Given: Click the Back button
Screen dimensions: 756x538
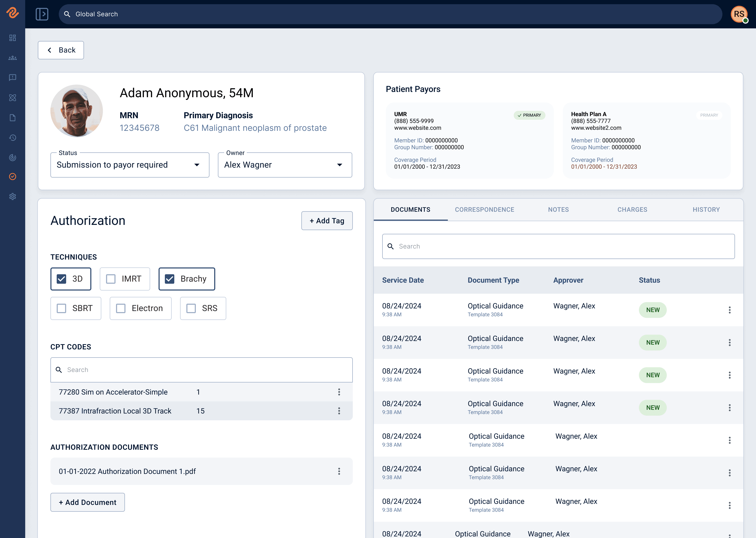Looking at the screenshot, I should [x=61, y=50].
